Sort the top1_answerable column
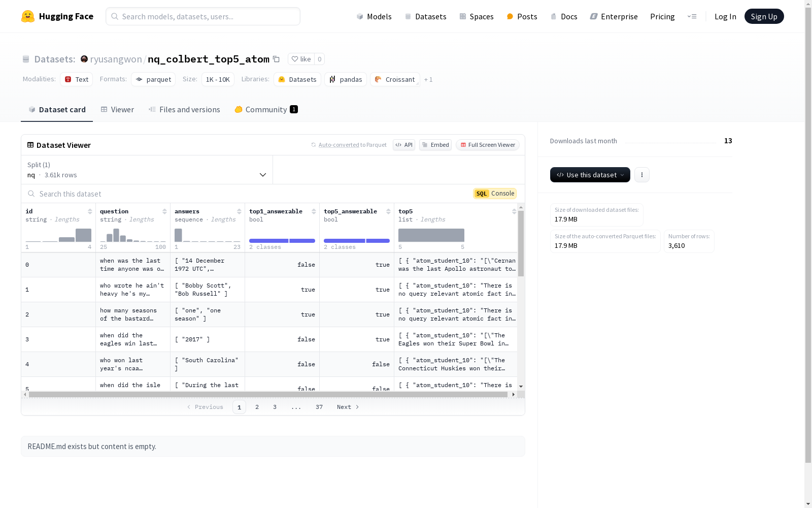The height and width of the screenshot is (508, 812). point(314,211)
